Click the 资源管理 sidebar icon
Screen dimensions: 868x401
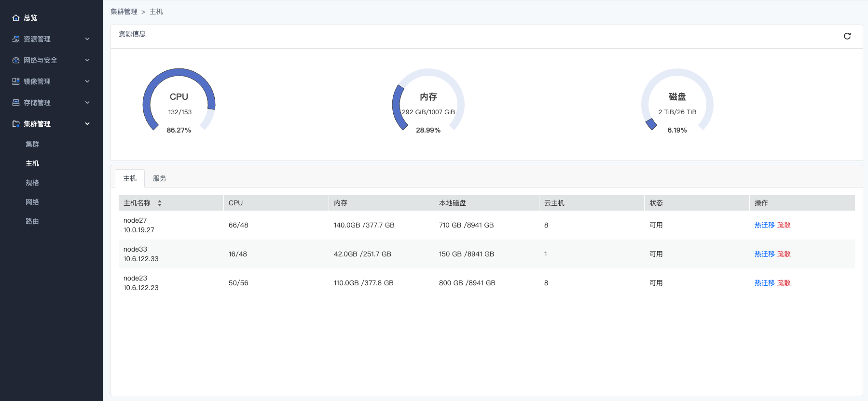coord(16,39)
